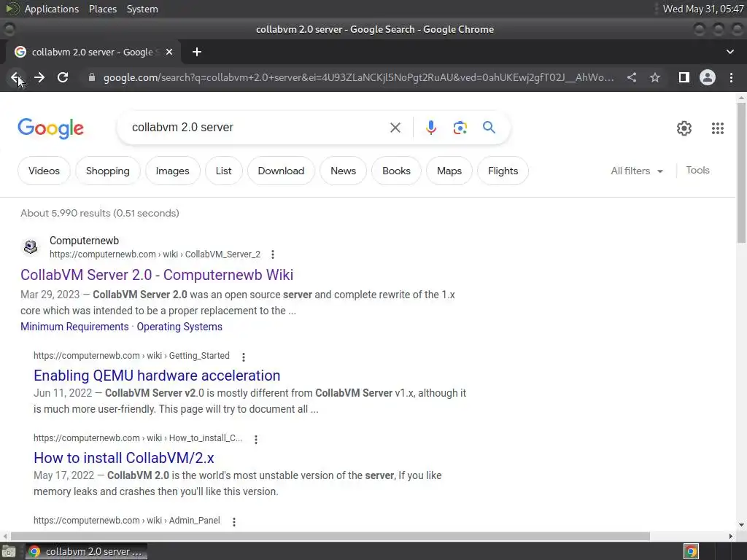Open Chrome's three-dot main menu
The image size is (747, 560).
pyautogui.click(x=731, y=77)
